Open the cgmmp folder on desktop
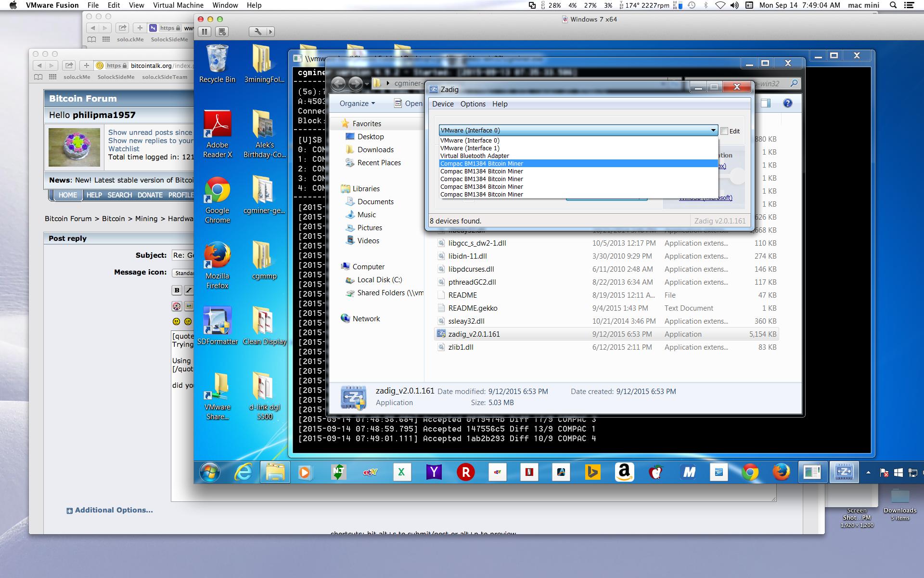 (264, 260)
